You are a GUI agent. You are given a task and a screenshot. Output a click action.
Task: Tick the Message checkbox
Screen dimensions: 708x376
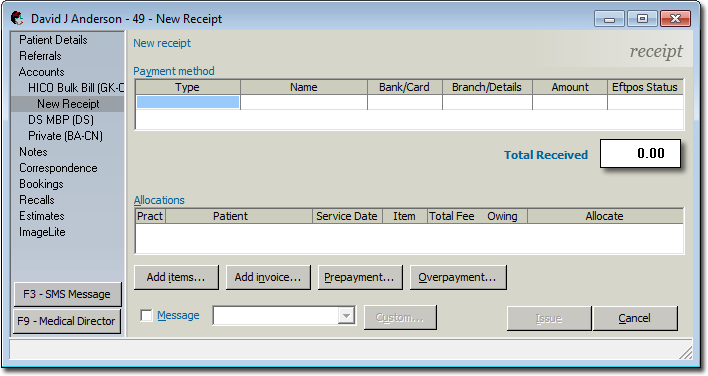(146, 316)
